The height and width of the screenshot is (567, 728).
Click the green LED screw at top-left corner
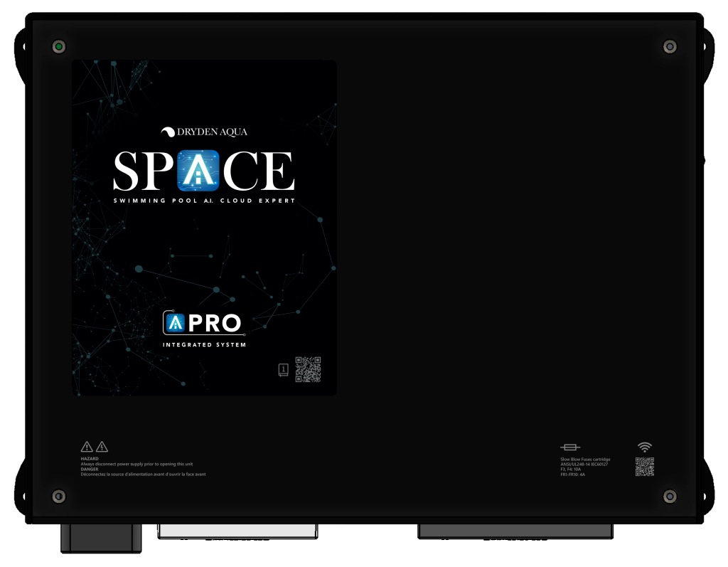pos(58,46)
